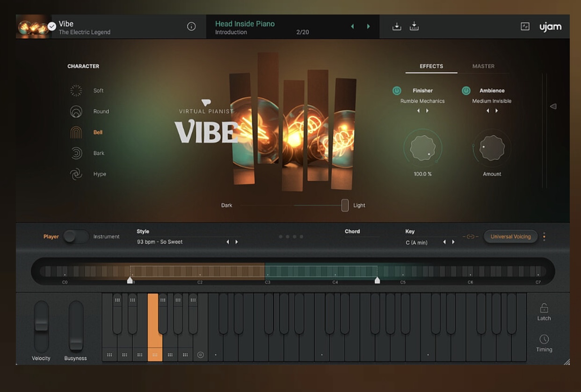581x392 pixels.
Task: Click the Velocity slider
Action: point(41,327)
